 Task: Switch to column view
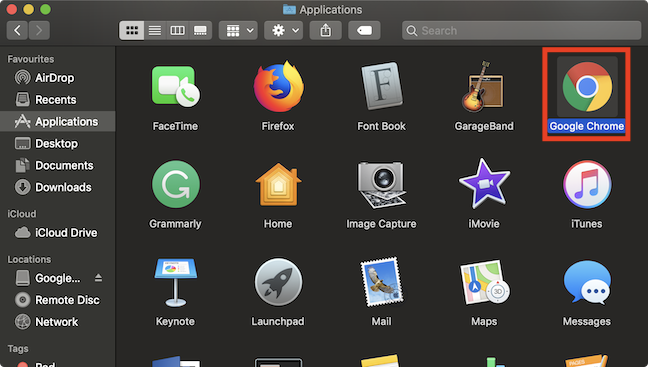pyautogui.click(x=178, y=30)
